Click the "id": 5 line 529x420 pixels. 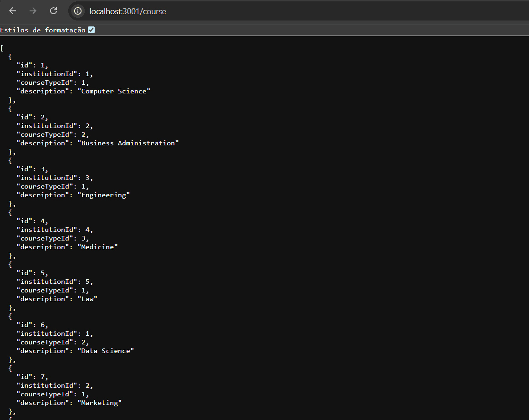click(32, 273)
